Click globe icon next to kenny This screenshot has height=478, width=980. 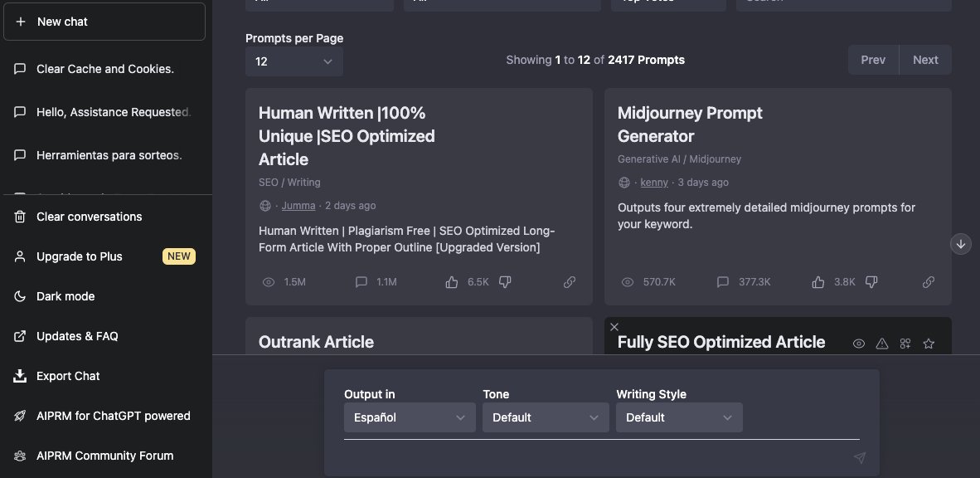click(x=623, y=183)
